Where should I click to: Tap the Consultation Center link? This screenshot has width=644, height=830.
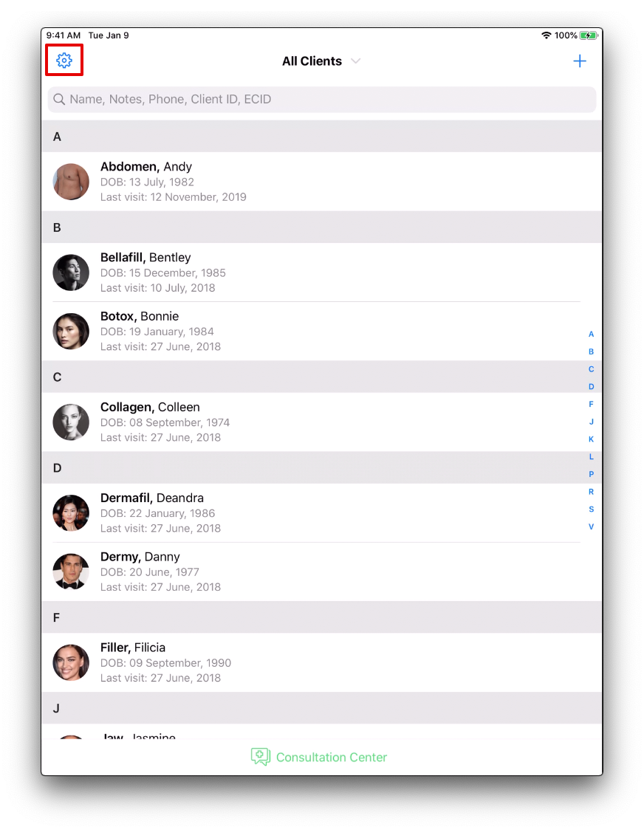[332, 757]
